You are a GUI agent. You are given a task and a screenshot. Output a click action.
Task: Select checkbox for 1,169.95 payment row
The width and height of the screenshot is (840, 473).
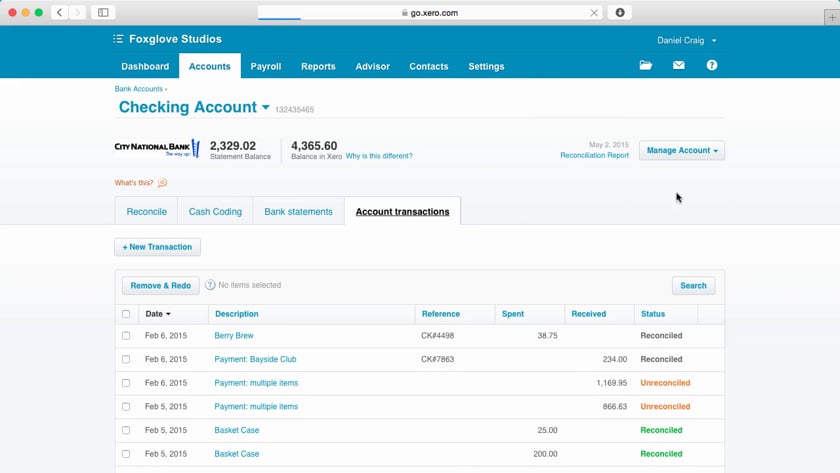pos(126,383)
